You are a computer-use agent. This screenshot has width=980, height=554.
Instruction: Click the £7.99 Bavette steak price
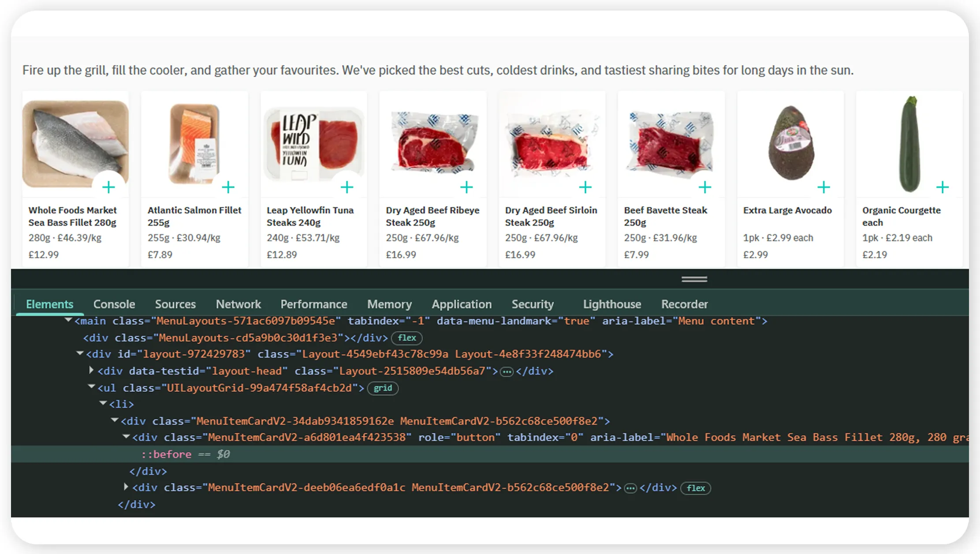tap(636, 255)
